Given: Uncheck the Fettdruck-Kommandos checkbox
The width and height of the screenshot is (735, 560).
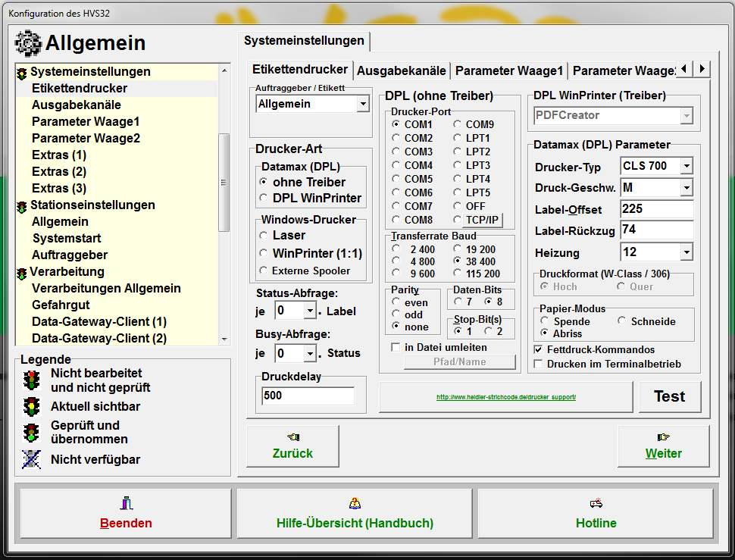Looking at the screenshot, I should (x=539, y=350).
